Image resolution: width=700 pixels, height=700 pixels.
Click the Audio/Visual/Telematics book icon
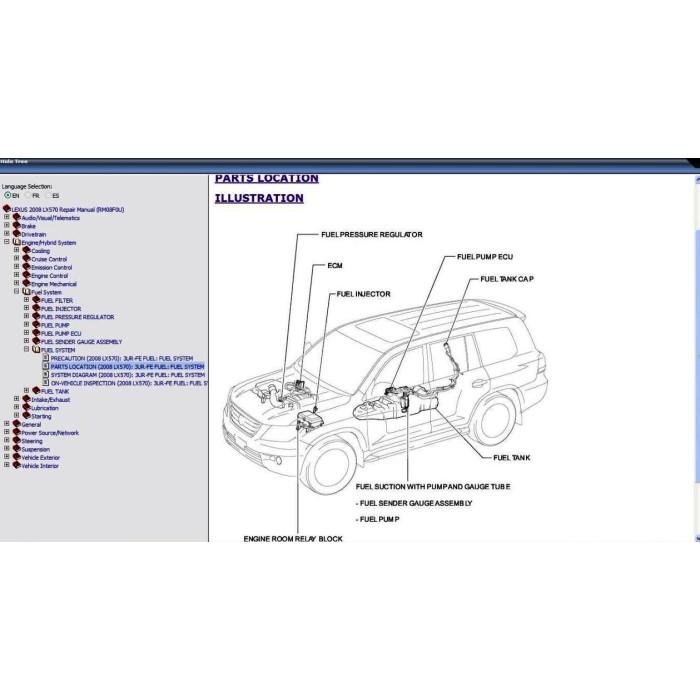tap(17, 217)
